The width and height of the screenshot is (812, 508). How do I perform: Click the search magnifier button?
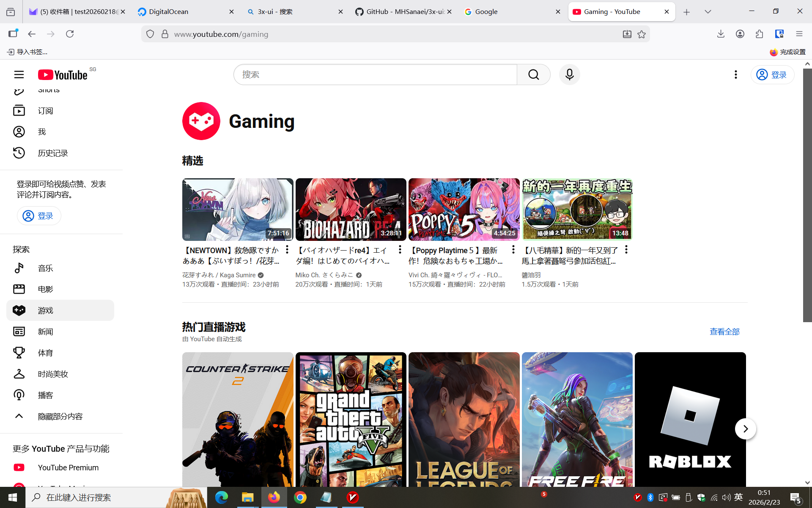(533, 75)
